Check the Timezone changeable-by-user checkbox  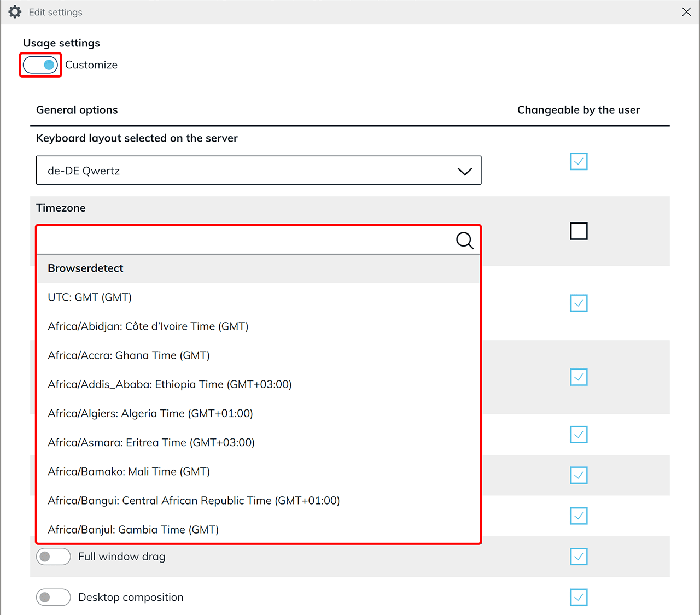[x=579, y=231]
